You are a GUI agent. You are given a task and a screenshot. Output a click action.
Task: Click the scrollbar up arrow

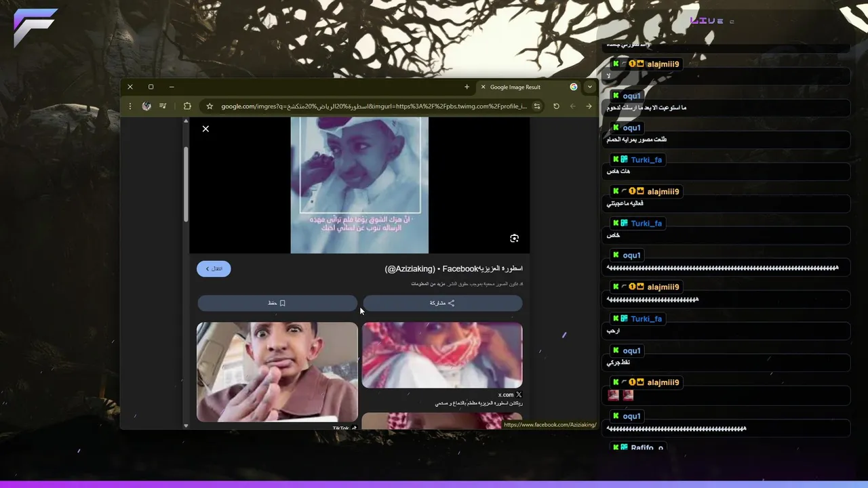coord(186,121)
